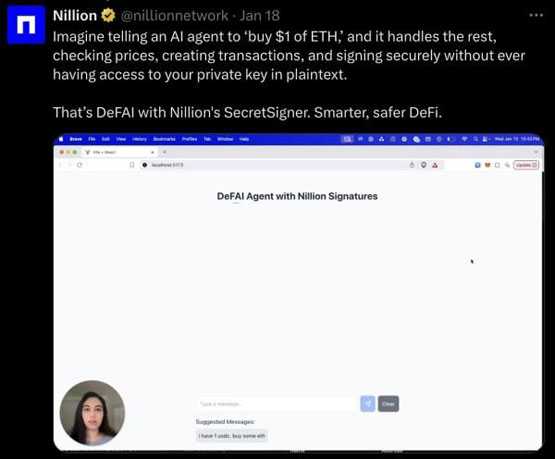
Task: Open the Jan 18 tweet timestamp
Action: point(260,16)
